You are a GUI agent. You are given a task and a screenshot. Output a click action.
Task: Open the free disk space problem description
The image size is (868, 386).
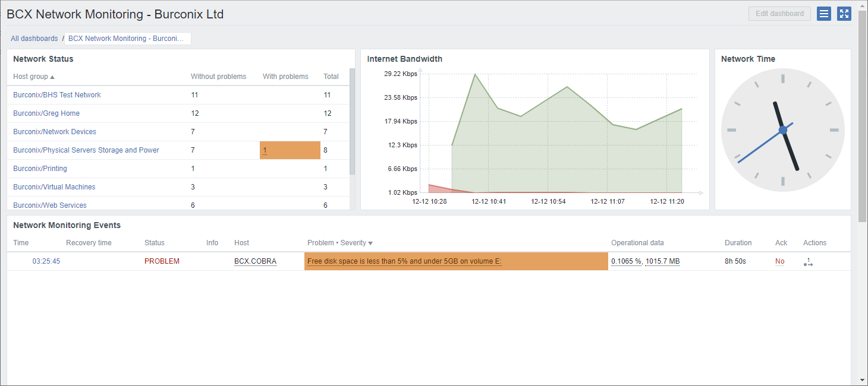[404, 261]
